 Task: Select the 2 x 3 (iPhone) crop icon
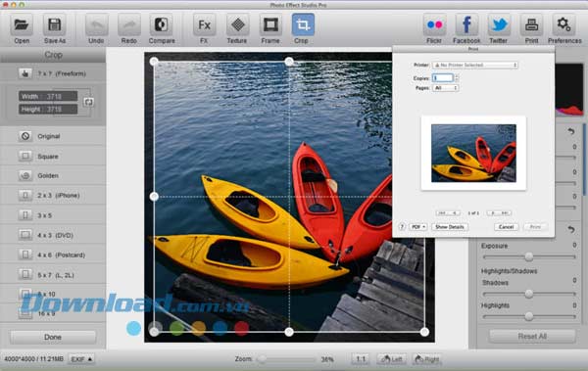coord(25,195)
